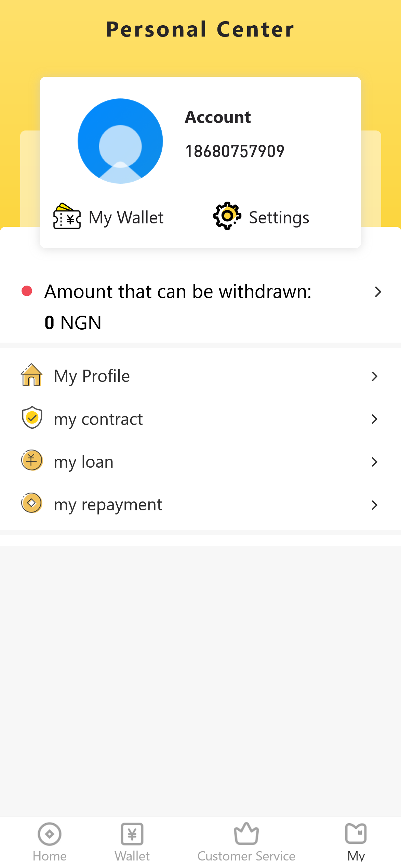
Task: Tap the red dot by withdrawable amount
Action: [27, 291]
